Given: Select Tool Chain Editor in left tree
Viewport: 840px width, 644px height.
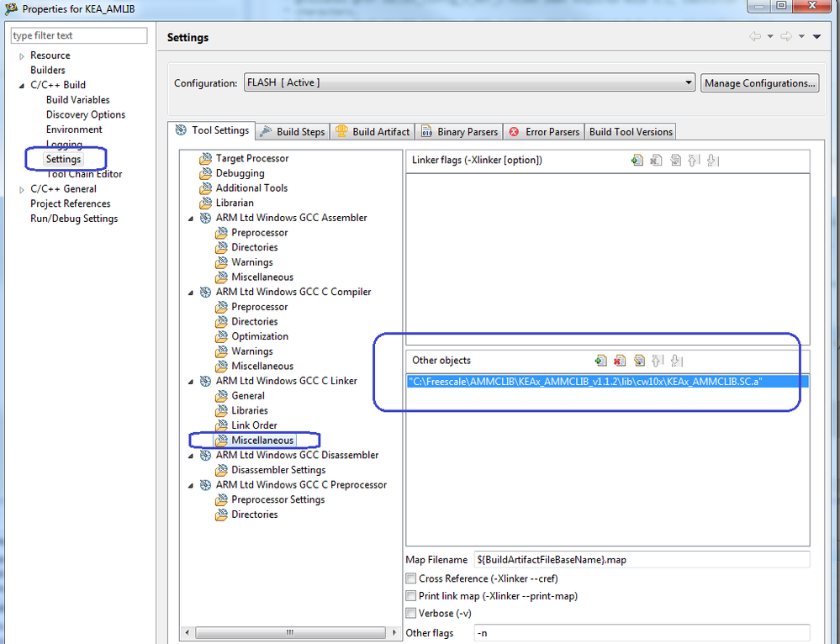Looking at the screenshot, I should tap(84, 174).
